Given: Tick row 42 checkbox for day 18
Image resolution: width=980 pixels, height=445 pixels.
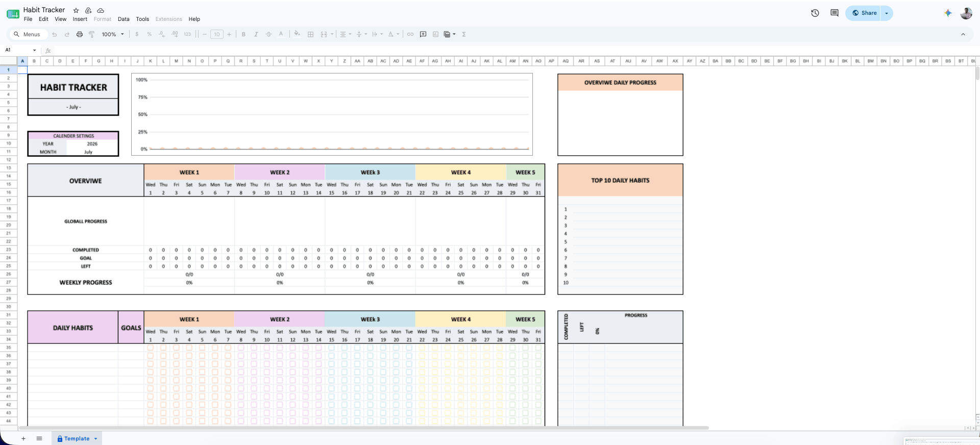Looking at the screenshot, I should (370, 405).
